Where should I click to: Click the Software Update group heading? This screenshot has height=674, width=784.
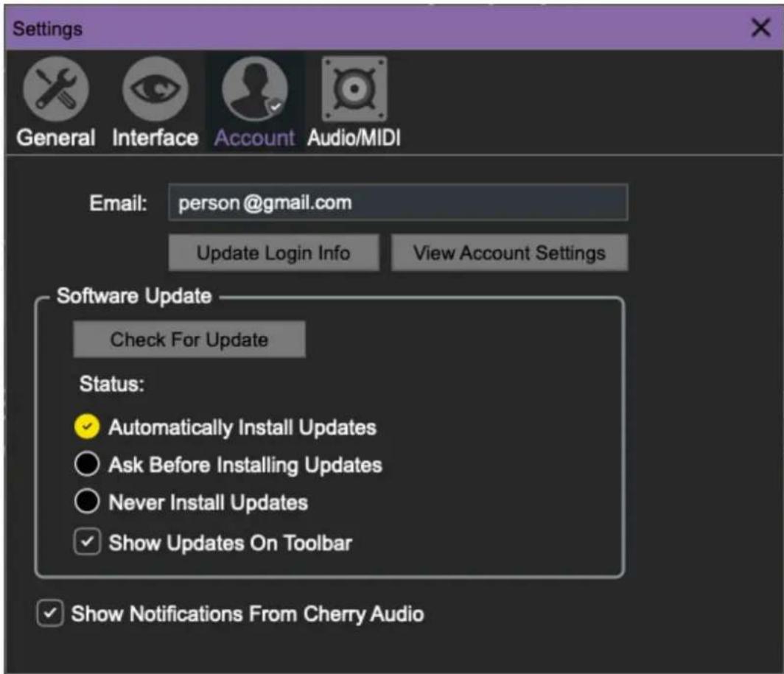(135, 296)
